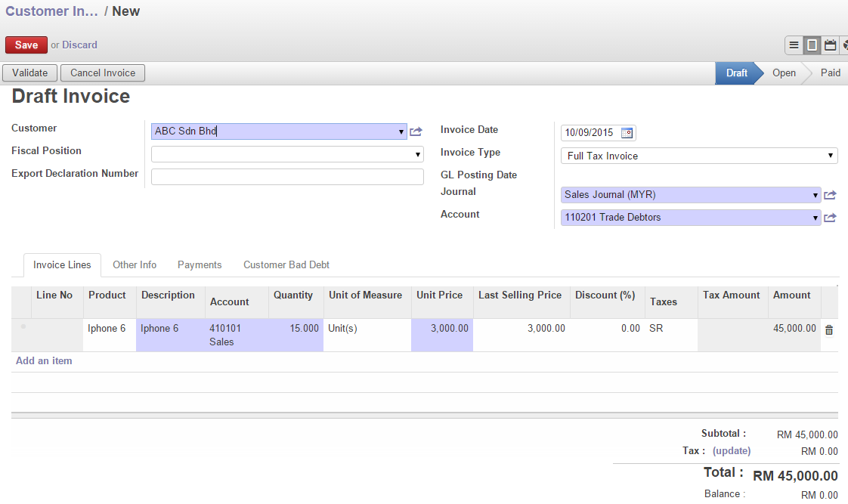
Task: Select the Customer Bad Debt tab
Action: (286, 264)
